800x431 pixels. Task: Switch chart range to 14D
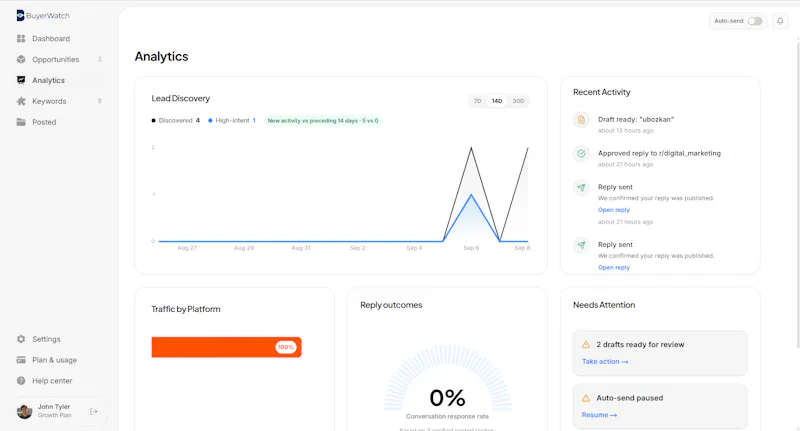[497, 101]
